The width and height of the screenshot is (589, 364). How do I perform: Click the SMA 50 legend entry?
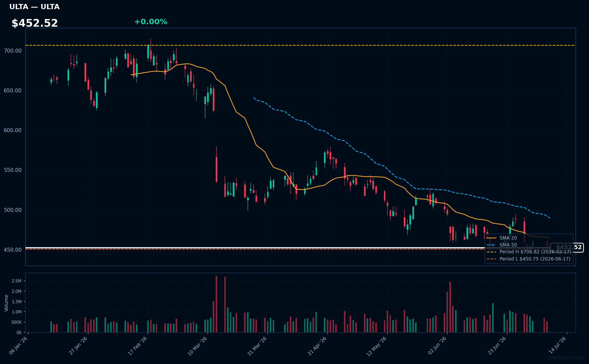502,245
